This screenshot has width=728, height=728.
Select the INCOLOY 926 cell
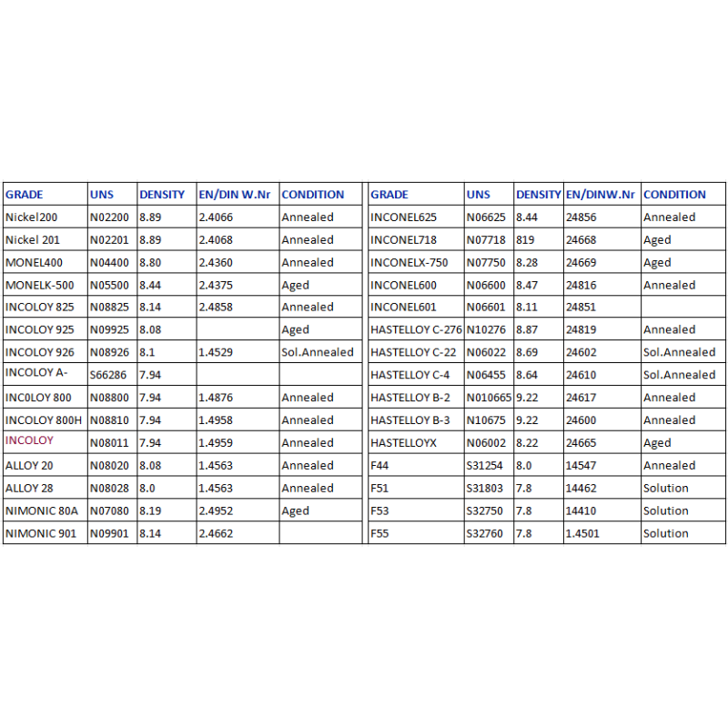point(45,352)
